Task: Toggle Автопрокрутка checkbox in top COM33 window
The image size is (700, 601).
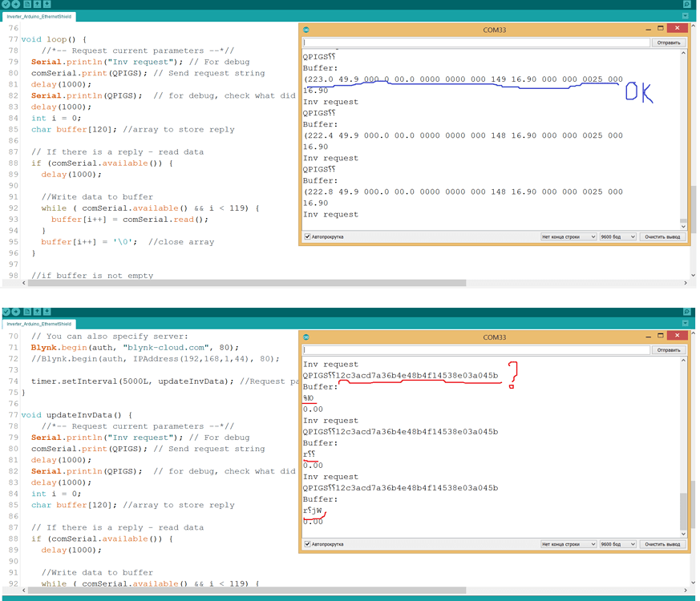Action: click(307, 237)
